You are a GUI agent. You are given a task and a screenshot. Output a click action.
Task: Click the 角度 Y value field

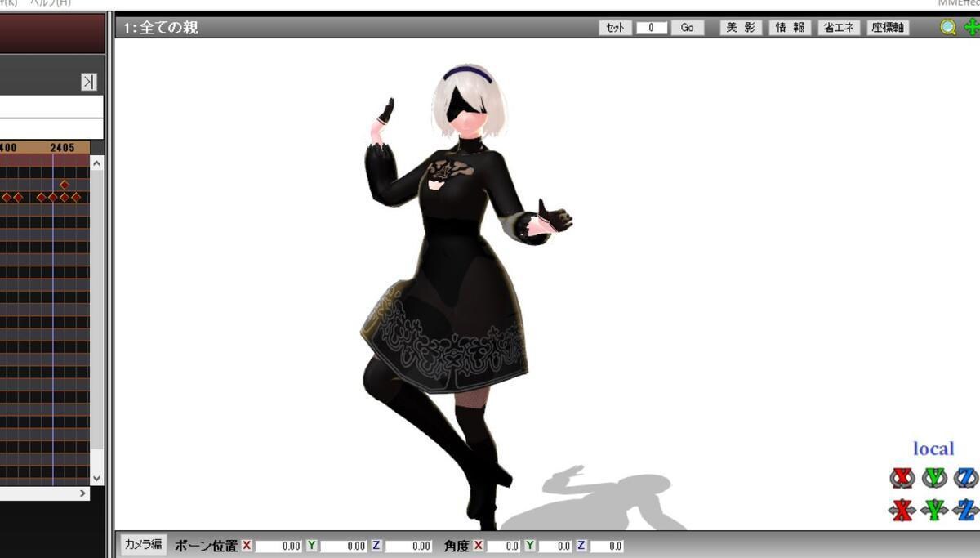555,546
